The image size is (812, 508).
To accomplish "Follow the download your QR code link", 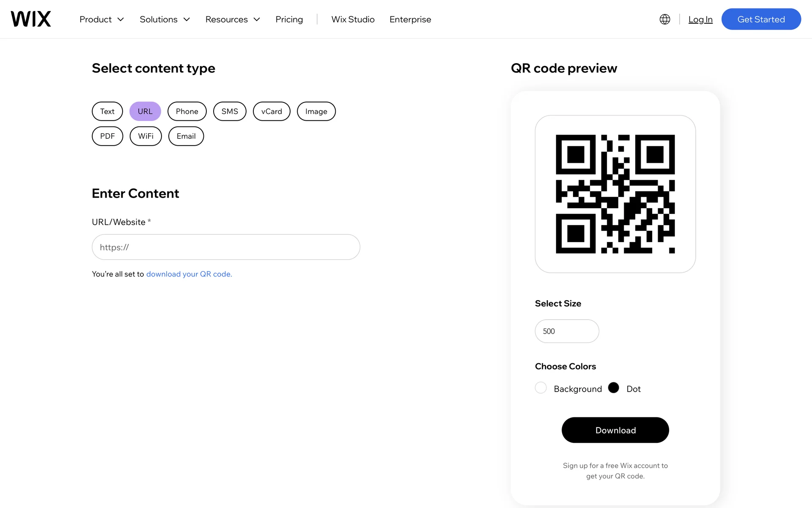I will (x=189, y=274).
